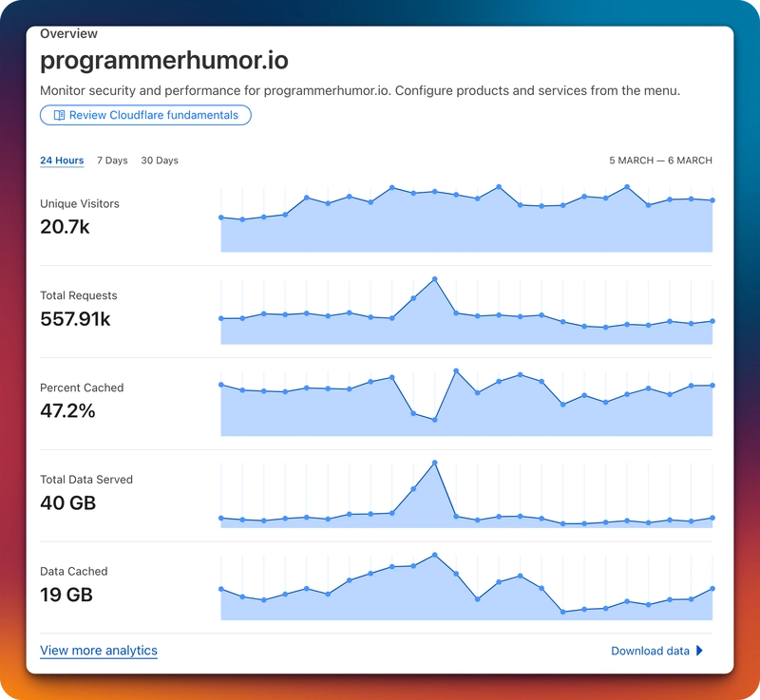This screenshot has height=700, width=760.
Task: Select the 24 Hours tab
Action: click(62, 161)
